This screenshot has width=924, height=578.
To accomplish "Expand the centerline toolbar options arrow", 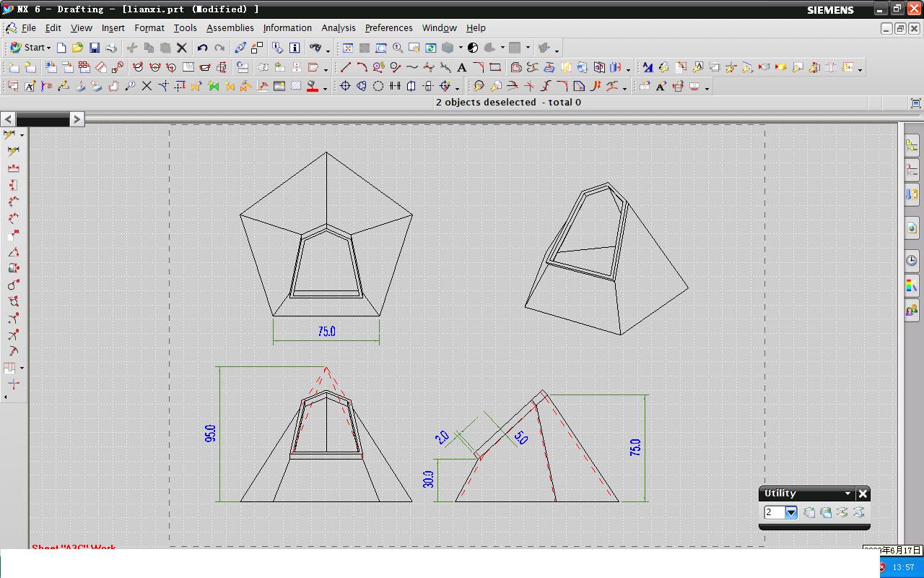I will click(x=457, y=89).
